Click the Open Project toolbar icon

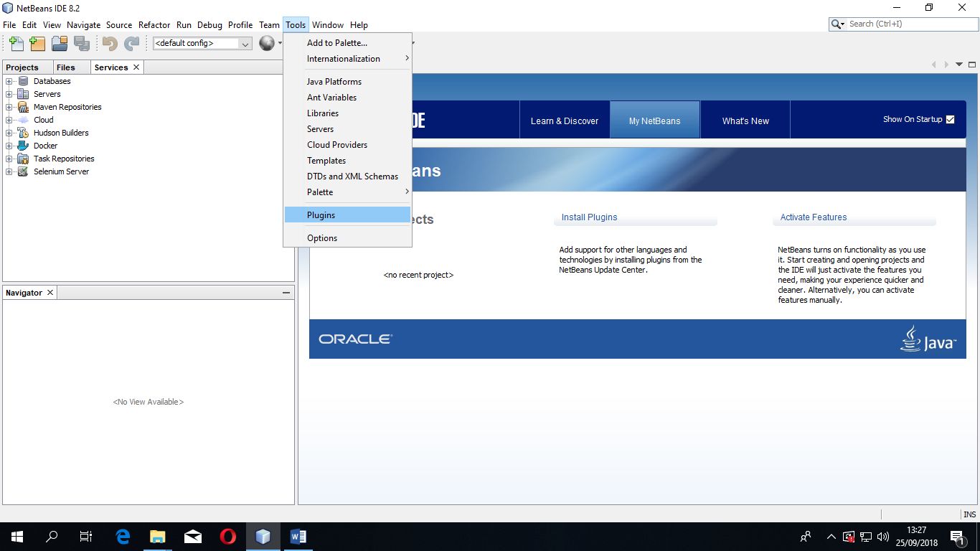pos(60,43)
